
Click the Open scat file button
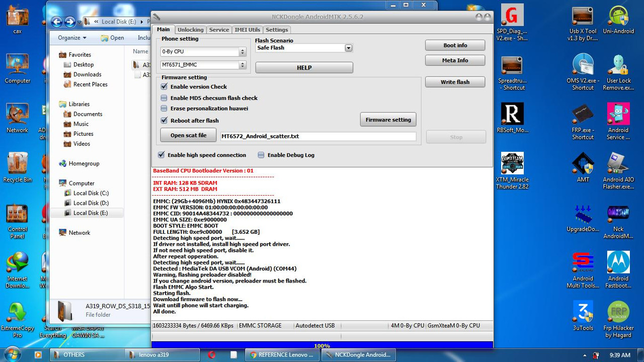(x=188, y=135)
